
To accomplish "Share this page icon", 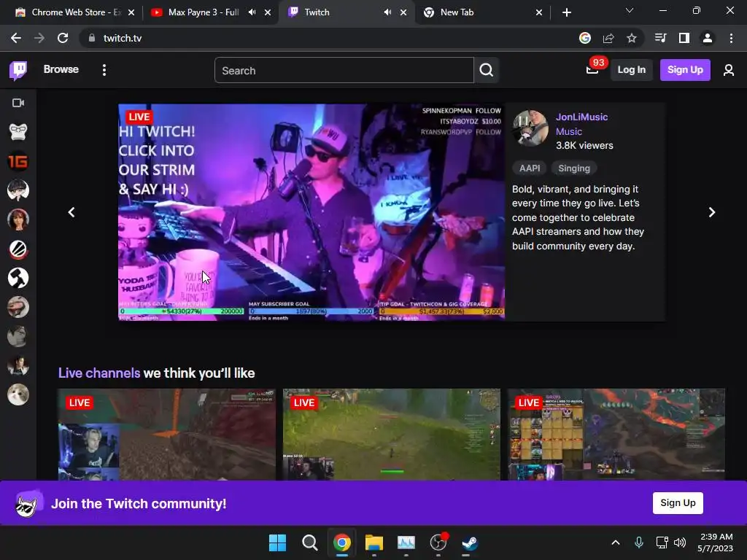I will (x=608, y=38).
